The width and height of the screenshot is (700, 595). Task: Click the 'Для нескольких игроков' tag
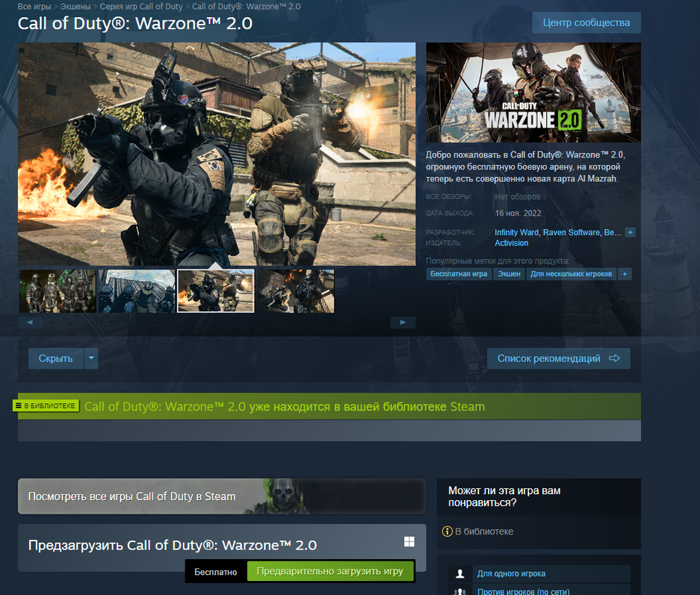point(571,274)
